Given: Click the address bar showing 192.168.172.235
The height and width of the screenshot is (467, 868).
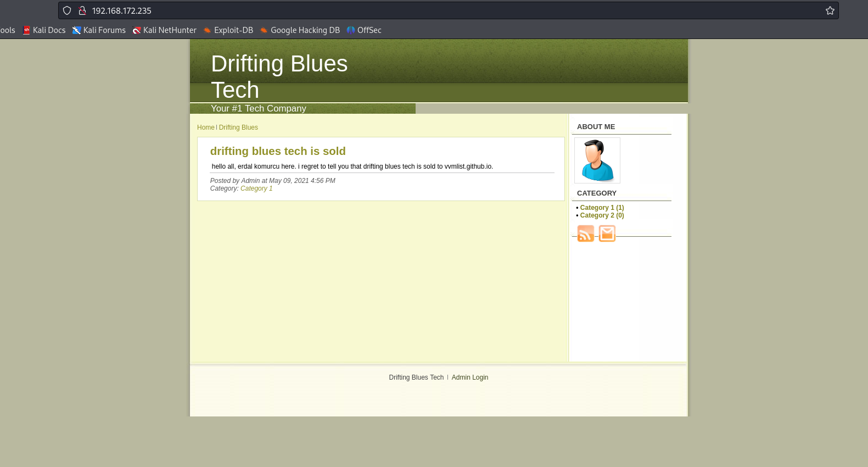Looking at the screenshot, I should pos(439,10).
